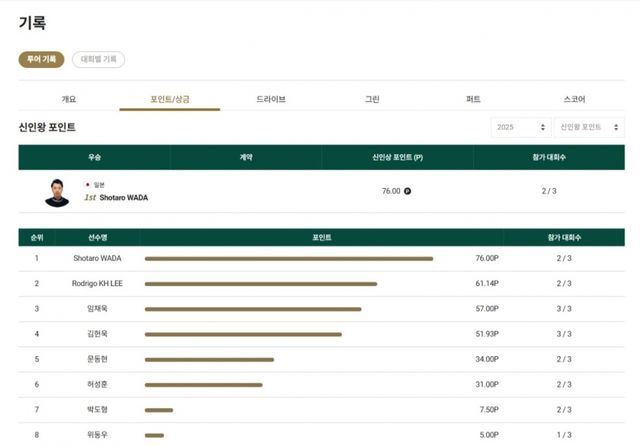Click the 포인트 column header
Viewport: 640px width, 446px height.
point(321,238)
